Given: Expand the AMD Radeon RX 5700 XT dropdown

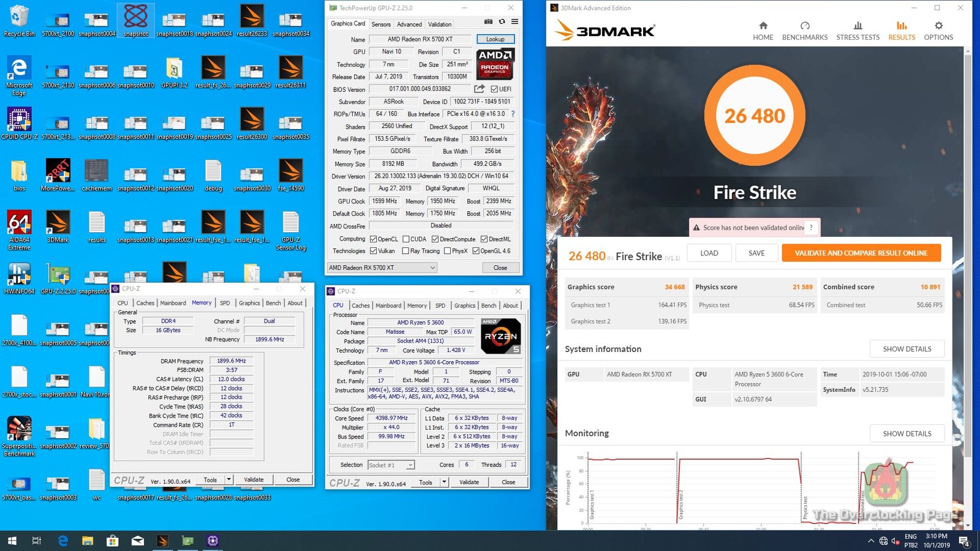Looking at the screenshot, I should [432, 268].
